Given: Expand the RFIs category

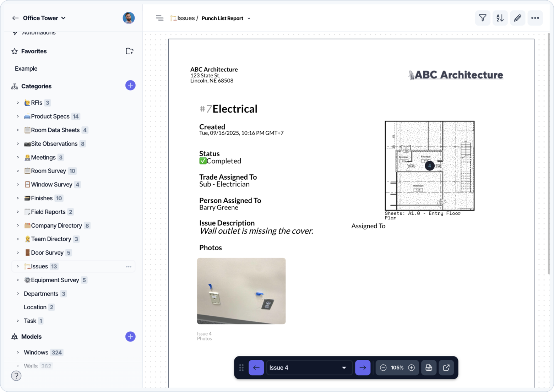Looking at the screenshot, I should tap(18, 103).
